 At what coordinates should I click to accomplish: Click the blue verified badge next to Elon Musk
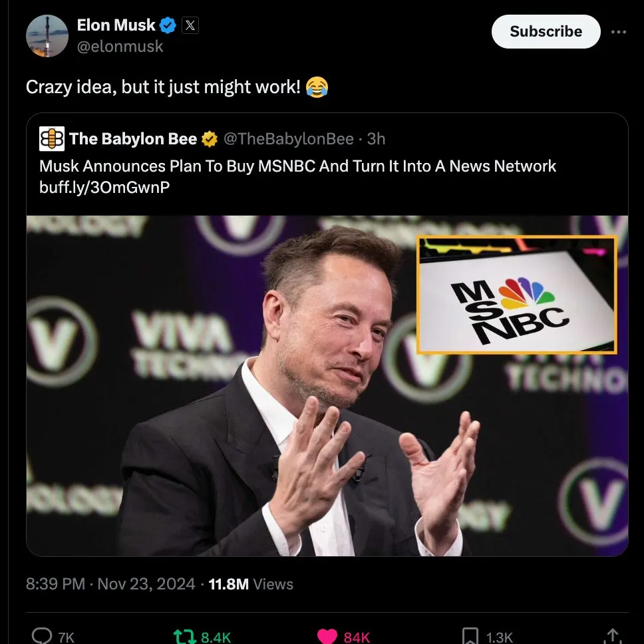167,25
